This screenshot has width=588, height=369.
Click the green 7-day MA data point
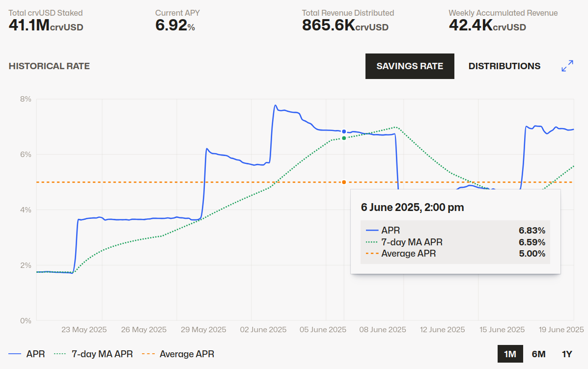tap(344, 138)
